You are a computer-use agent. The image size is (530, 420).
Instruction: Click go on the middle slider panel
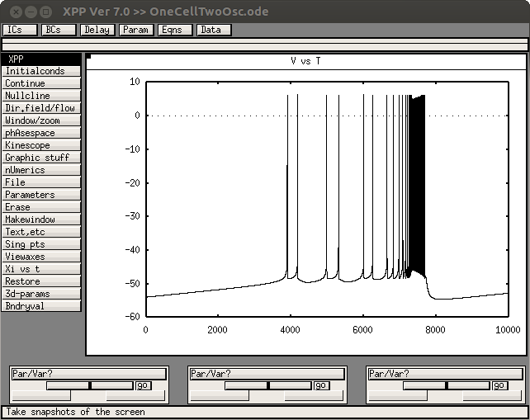[322, 385]
